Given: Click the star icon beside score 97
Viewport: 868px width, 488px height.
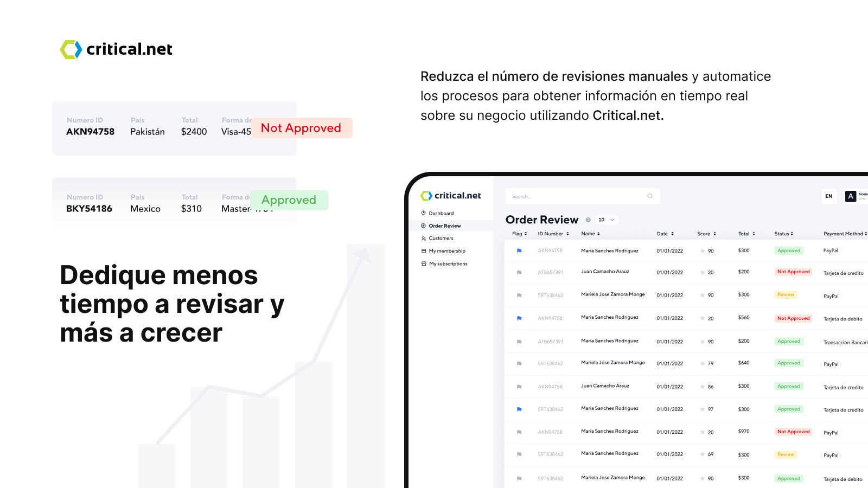Looking at the screenshot, I should point(703,409).
